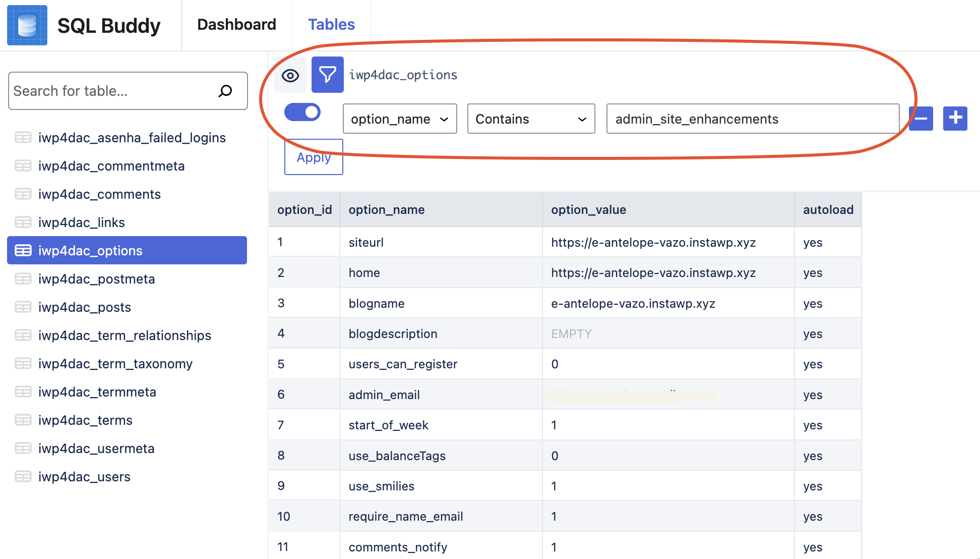The height and width of the screenshot is (559, 980).
Task: Click the blogdescription cell
Action: [x=441, y=333]
